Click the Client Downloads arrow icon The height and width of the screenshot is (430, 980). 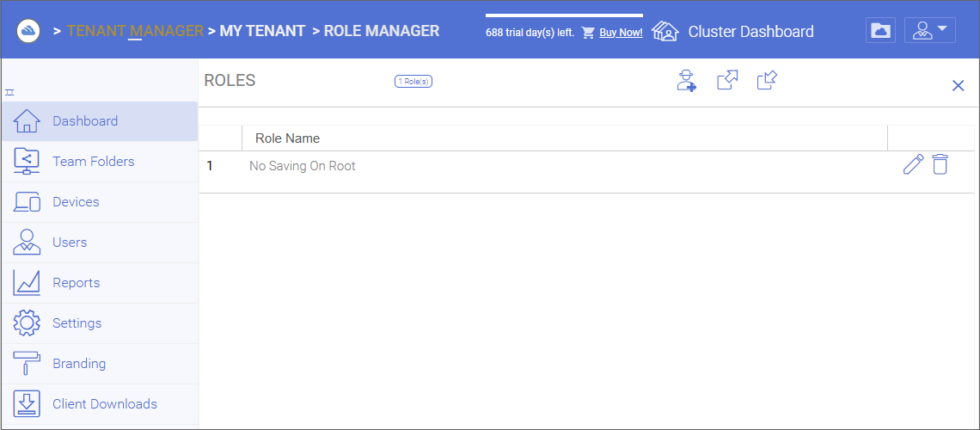click(x=27, y=403)
